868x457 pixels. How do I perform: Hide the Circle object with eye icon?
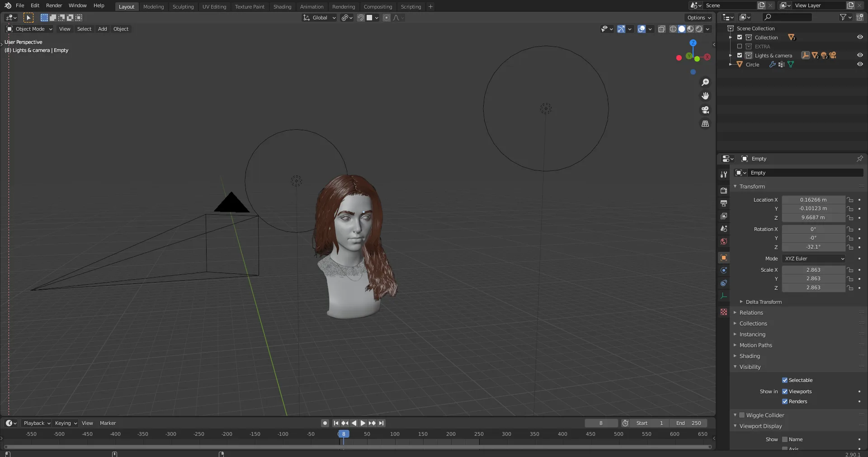coord(860,64)
